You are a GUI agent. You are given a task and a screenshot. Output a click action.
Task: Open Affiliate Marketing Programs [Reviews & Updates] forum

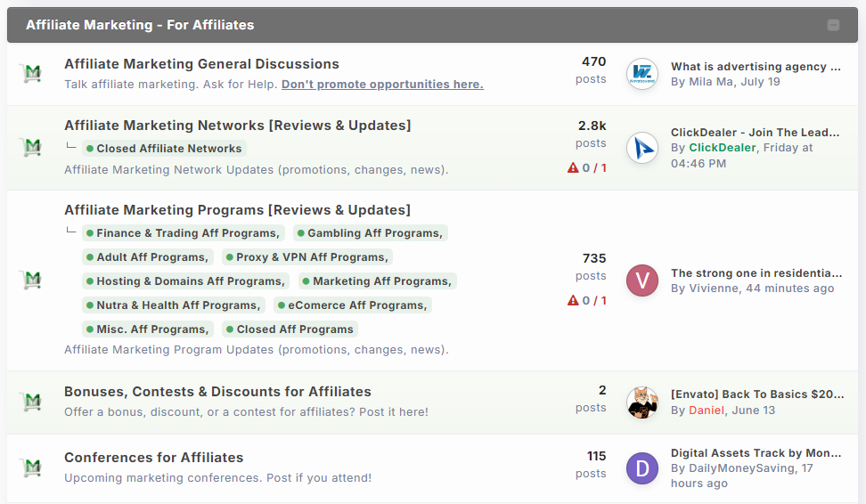pyautogui.click(x=238, y=210)
